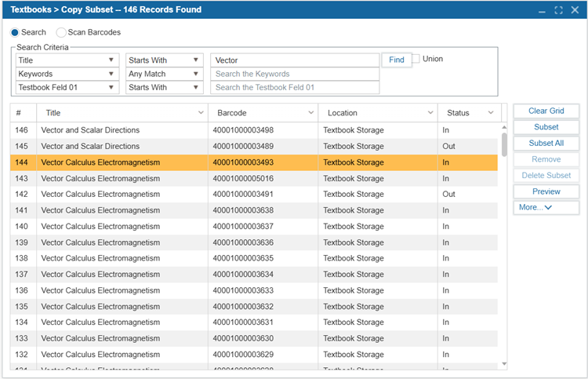
Task: Click the Find button
Action: 397,60
